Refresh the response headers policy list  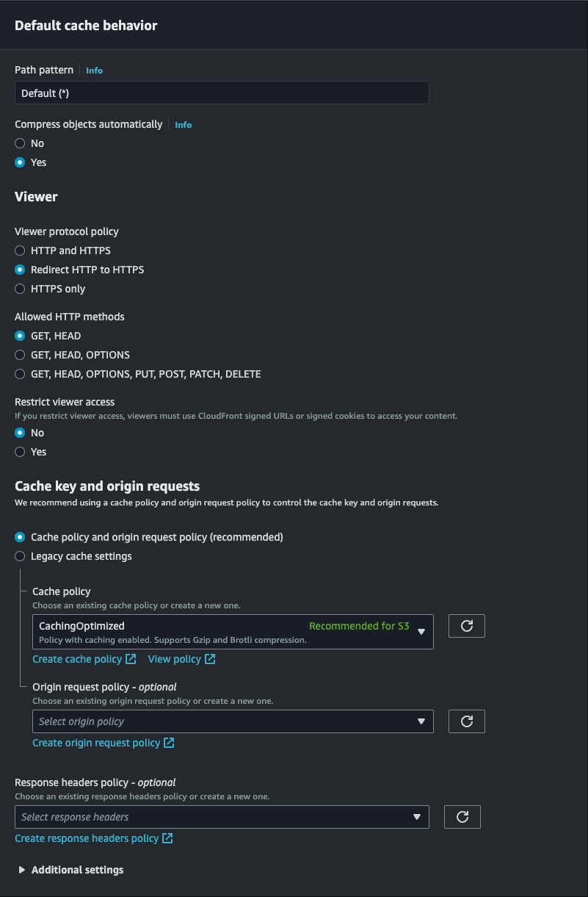coord(462,816)
